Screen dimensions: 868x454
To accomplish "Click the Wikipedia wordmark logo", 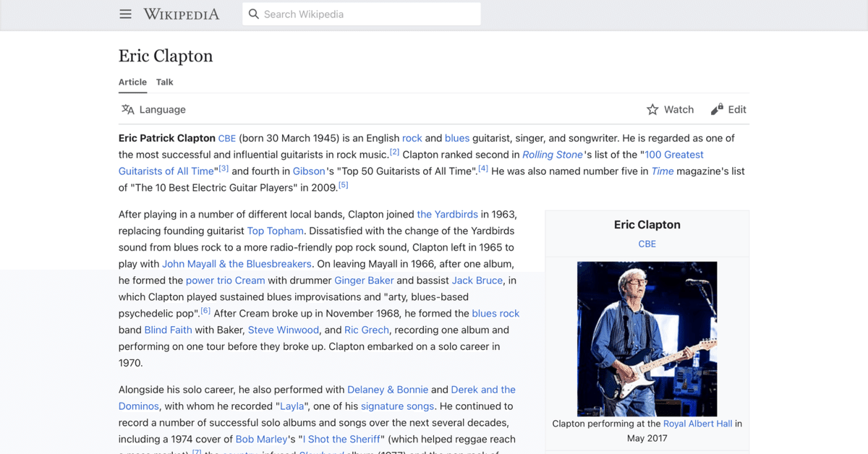I will (x=181, y=14).
